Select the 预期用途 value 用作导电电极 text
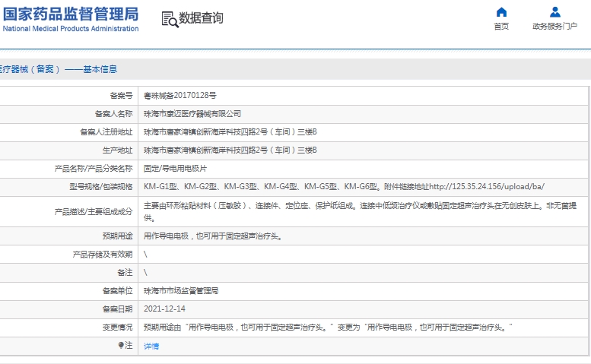591x364 pixels. 213,236
